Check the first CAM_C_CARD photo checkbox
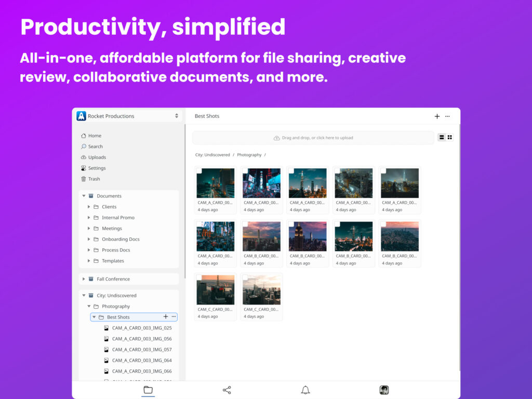 (x=199, y=277)
